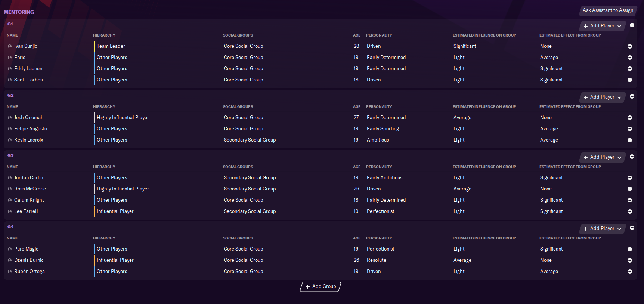Click Significant influence value for Ivan Sunjic
This screenshot has width=644, height=304.
pyautogui.click(x=465, y=46)
